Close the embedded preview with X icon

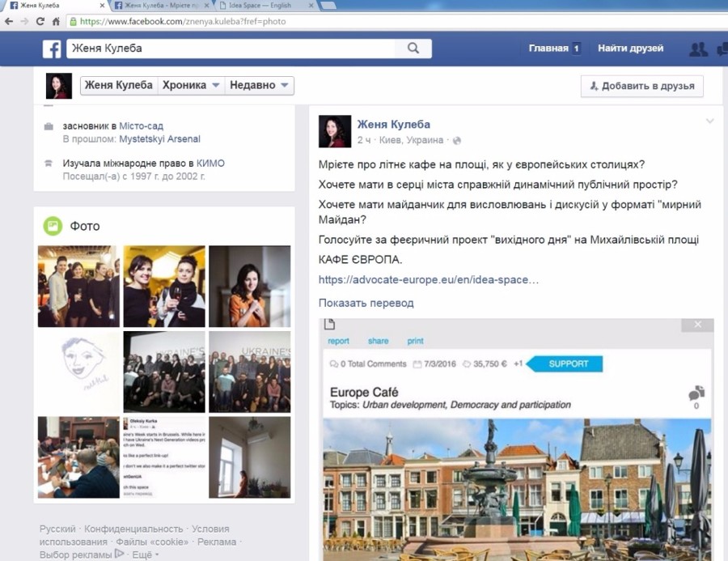tap(698, 325)
